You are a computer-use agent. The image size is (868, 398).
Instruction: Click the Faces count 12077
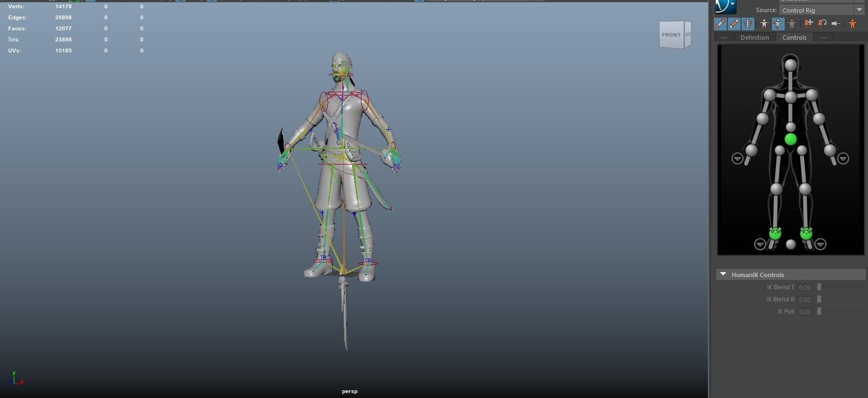point(63,29)
